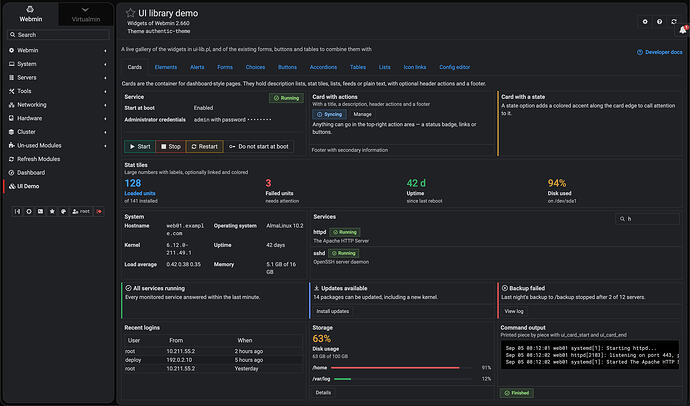
Task: Click the Storage Details button
Action: (323, 392)
